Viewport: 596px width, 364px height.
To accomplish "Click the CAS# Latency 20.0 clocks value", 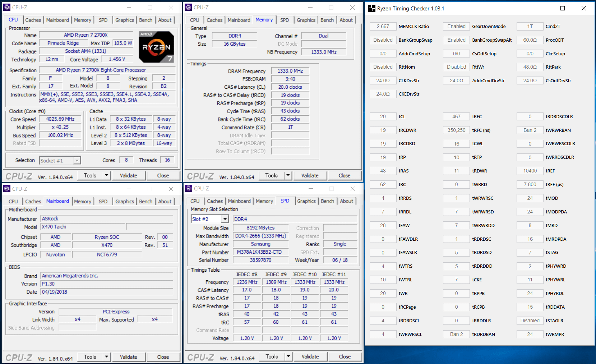I will coord(290,87).
